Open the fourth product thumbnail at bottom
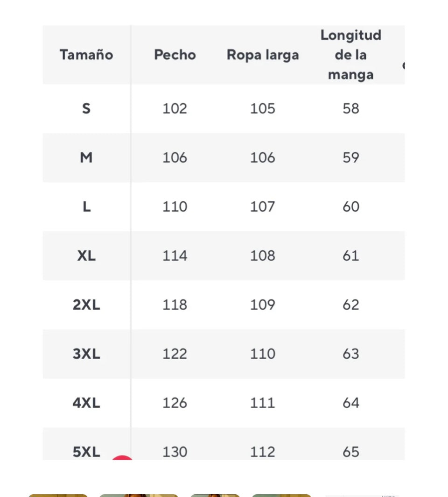This screenshot has height=497, width=448. [282, 496]
